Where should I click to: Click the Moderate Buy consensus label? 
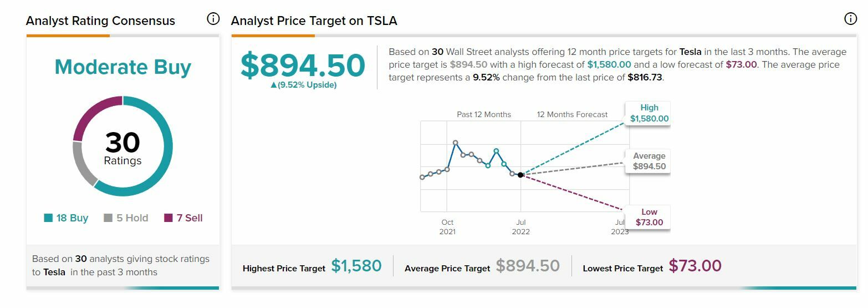(122, 67)
